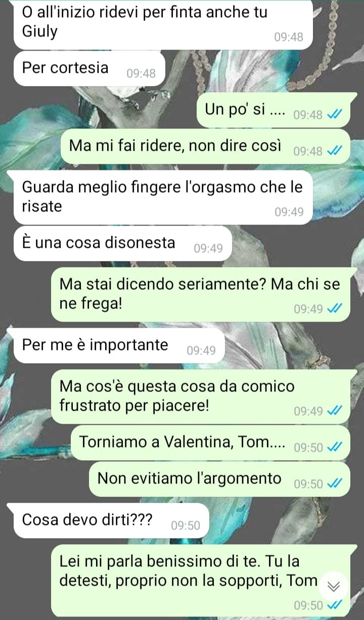Tap the blue ticks on 'Lei mi parla benissimo' message
Screen dimensions: 364x620
tap(334, 605)
